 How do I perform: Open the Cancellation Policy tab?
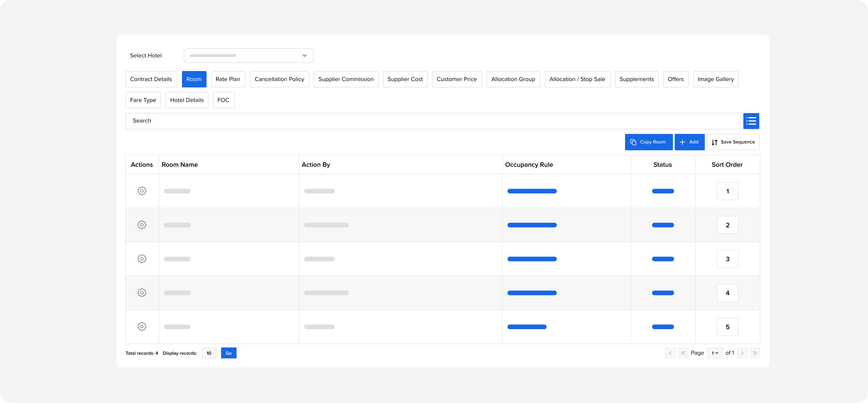tap(279, 79)
